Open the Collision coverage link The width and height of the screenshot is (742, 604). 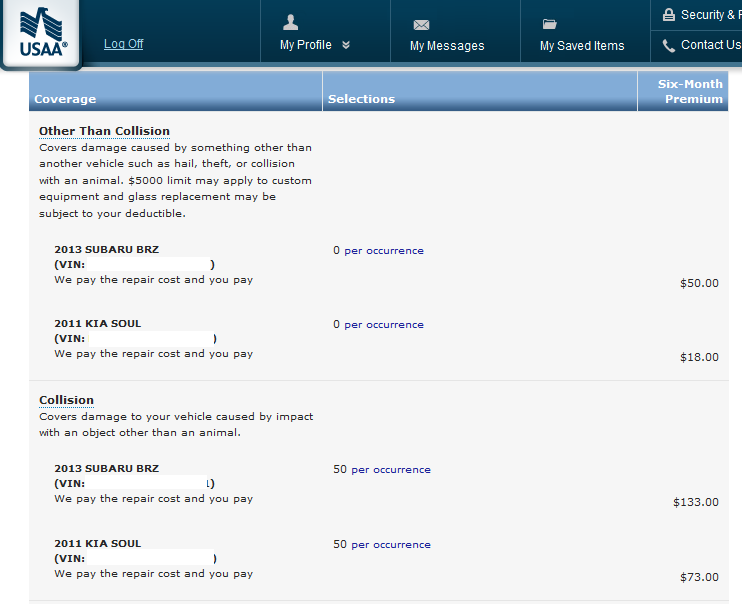coord(66,400)
